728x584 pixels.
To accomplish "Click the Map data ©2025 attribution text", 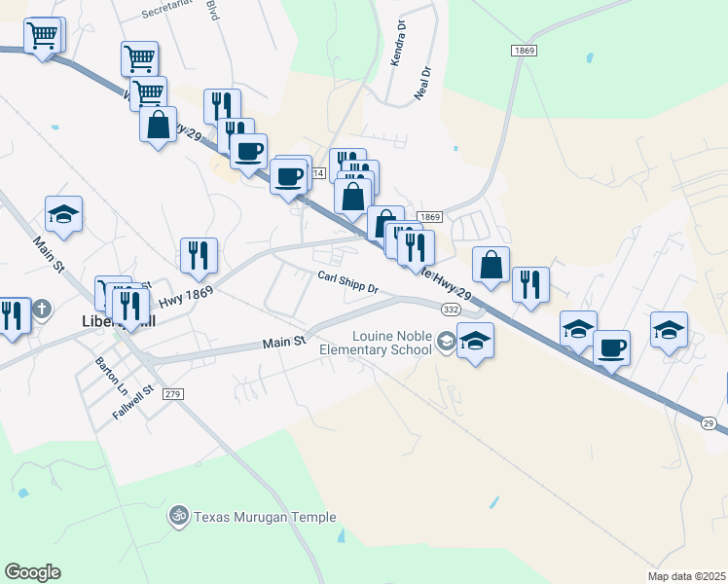I will click(x=687, y=576).
